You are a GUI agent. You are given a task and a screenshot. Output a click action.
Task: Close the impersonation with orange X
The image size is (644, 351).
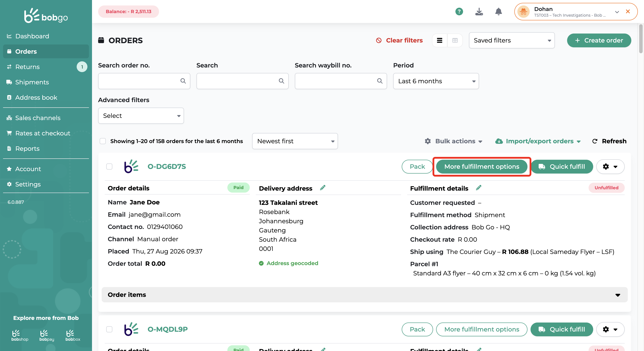pos(628,11)
